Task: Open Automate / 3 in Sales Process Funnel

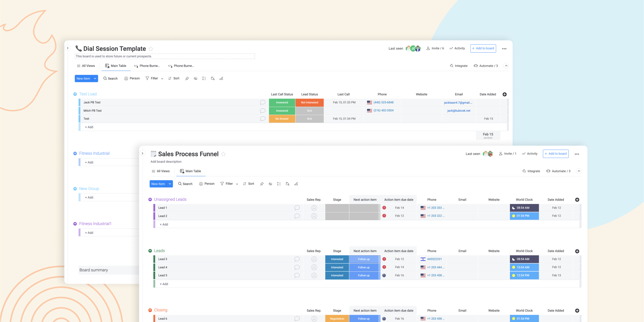Action: [559, 171]
